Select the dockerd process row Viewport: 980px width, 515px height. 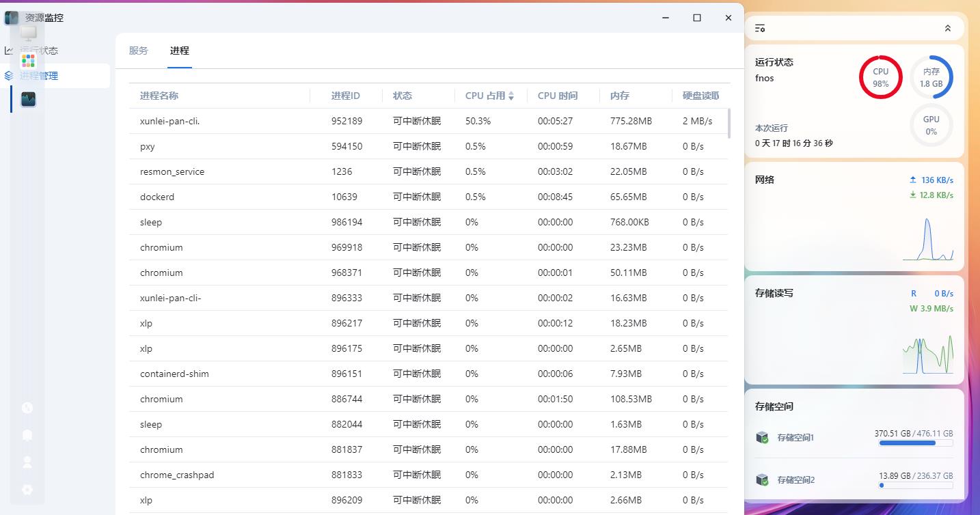click(428, 197)
